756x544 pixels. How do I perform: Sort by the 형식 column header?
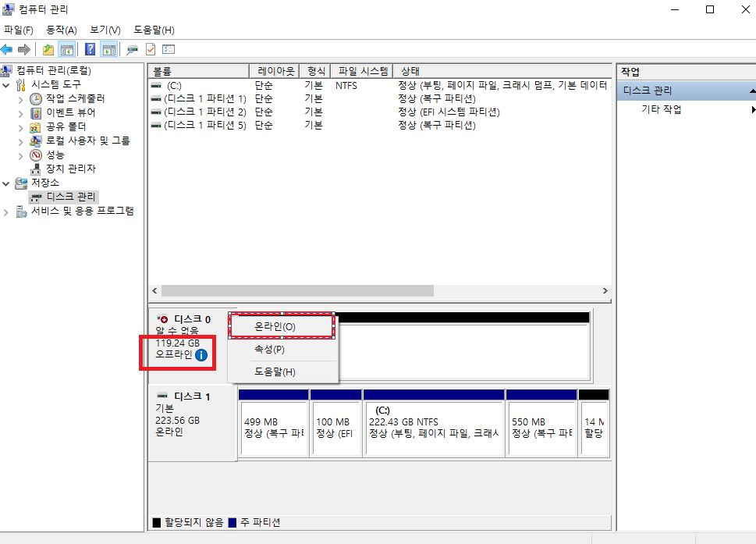tap(315, 71)
